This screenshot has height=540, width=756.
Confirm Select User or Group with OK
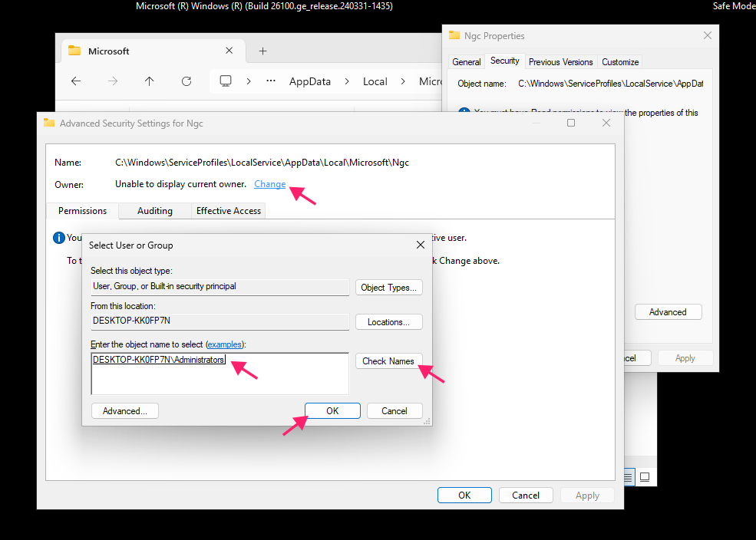[332, 411]
